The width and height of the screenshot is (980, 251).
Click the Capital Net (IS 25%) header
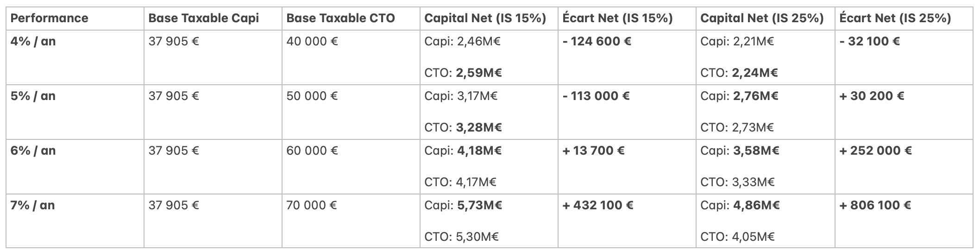tap(762, 19)
